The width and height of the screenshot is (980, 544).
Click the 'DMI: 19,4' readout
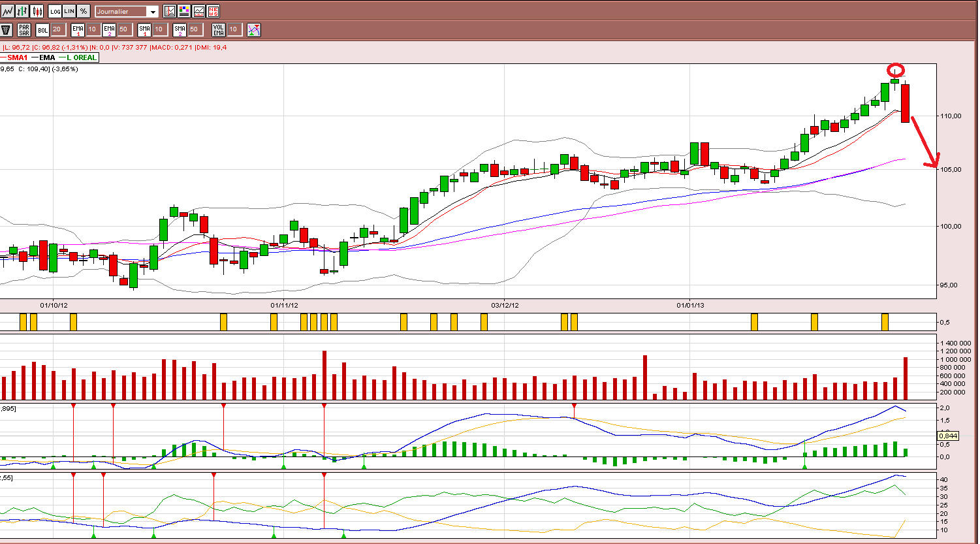tap(212, 48)
